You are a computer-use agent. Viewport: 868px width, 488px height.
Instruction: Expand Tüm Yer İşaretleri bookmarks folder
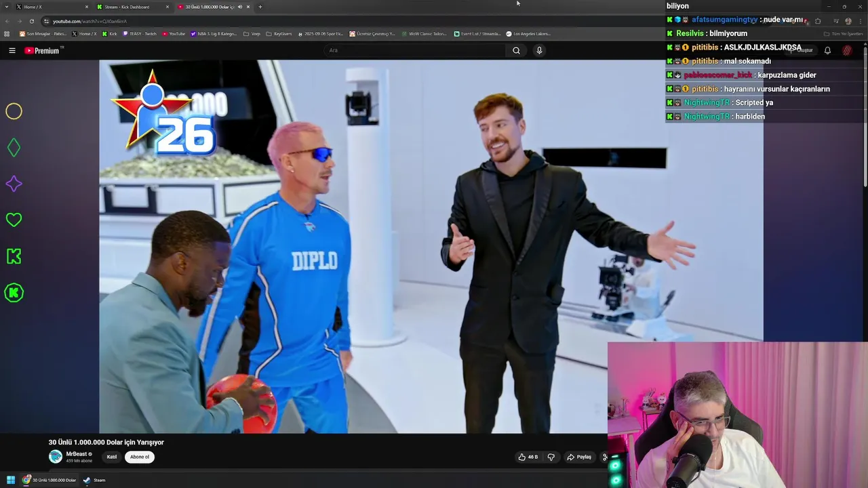844,33
